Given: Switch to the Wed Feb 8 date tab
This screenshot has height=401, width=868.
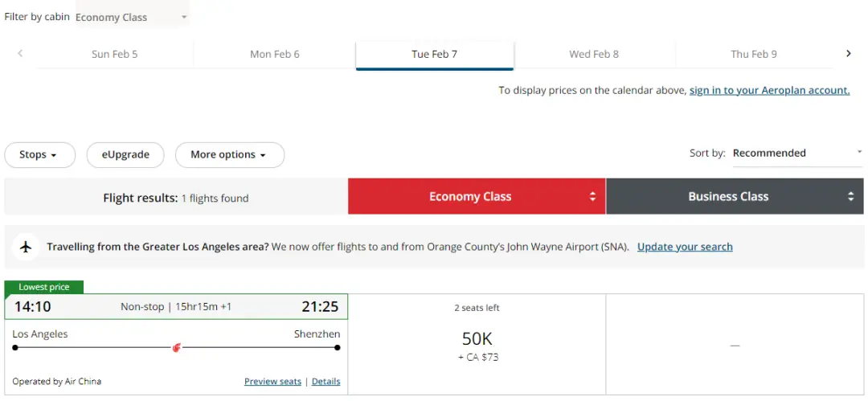Looking at the screenshot, I should [x=594, y=55].
